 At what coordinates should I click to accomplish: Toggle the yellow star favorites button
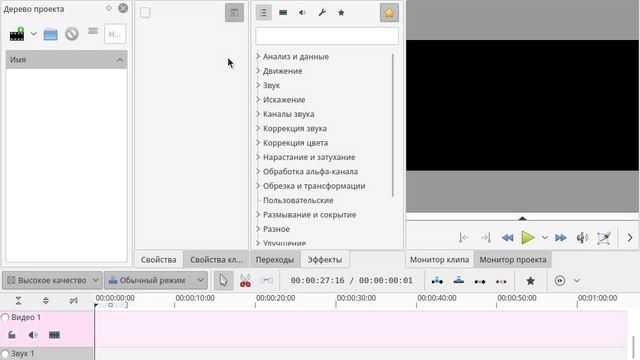389,13
